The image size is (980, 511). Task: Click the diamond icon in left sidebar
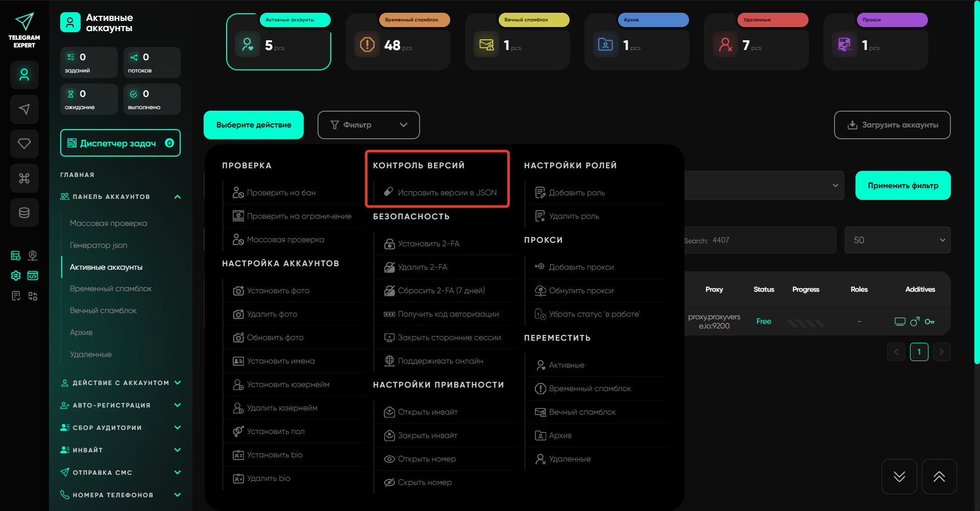point(24,144)
